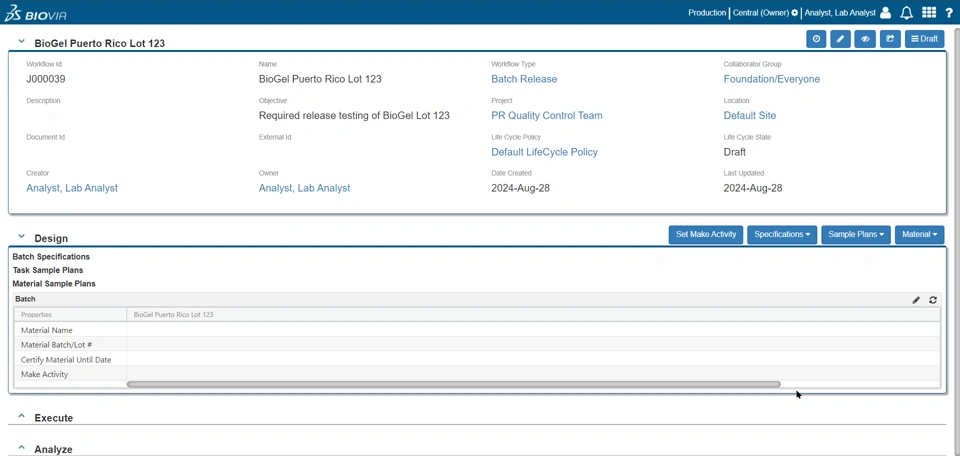Open the Material dropdown
Image resolution: width=960 pixels, height=456 pixels.
pos(919,234)
